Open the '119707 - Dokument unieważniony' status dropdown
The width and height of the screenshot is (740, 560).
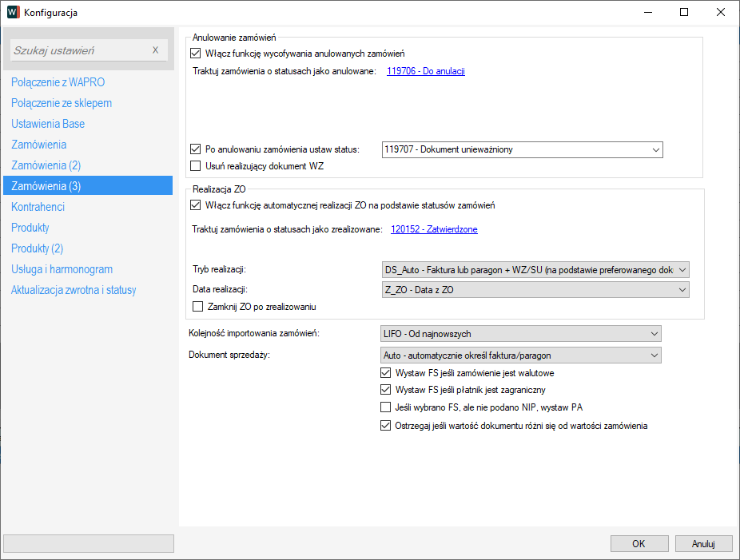(x=523, y=149)
